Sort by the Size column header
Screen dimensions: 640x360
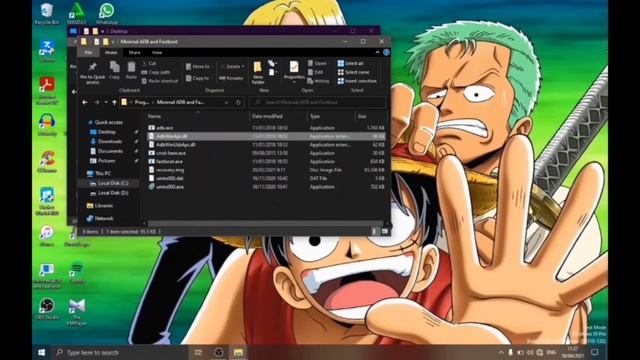[x=362, y=116]
